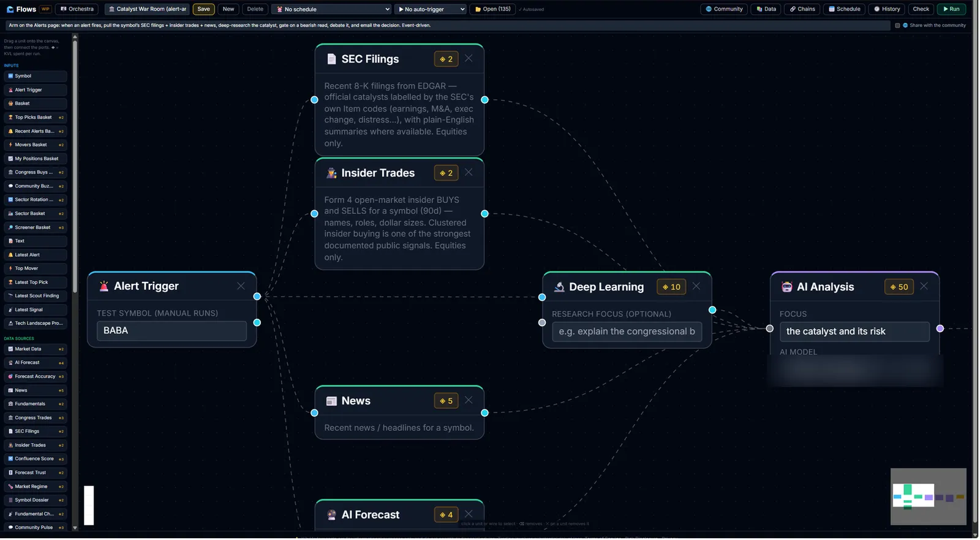The width and height of the screenshot is (980, 540).
Task: Click Insider Trades input port
Action: click(314, 214)
